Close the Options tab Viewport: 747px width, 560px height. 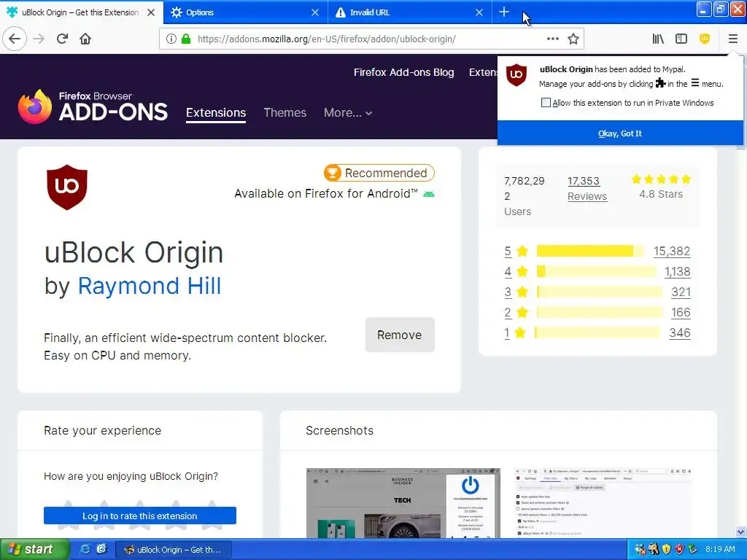(315, 12)
